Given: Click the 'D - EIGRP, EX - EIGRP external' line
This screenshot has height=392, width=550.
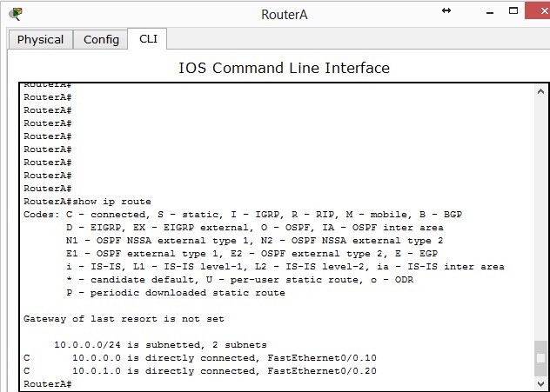Looking at the screenshot, I should click(x=255, y=228).
